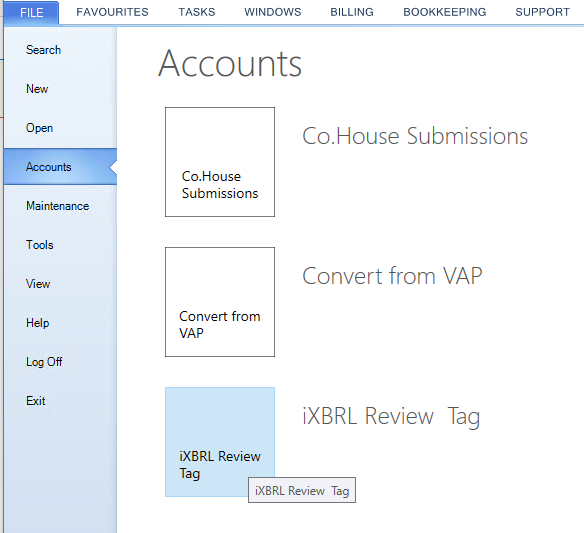Image resolution: width=584 pixels, height=533 pixels.
Task: Click Open in the side menu
Action: tap(60, 128)
